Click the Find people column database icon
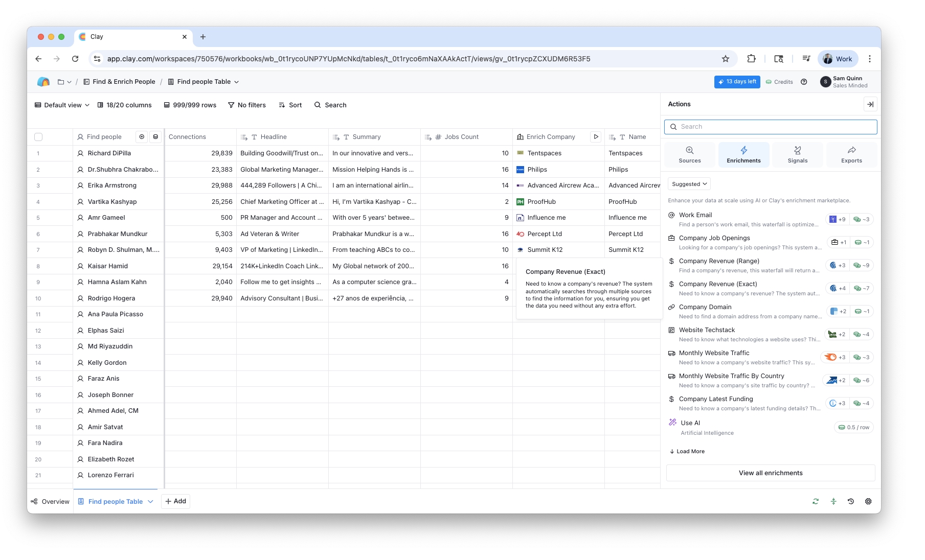Screen dimensions: 925x560 [155, 137]
